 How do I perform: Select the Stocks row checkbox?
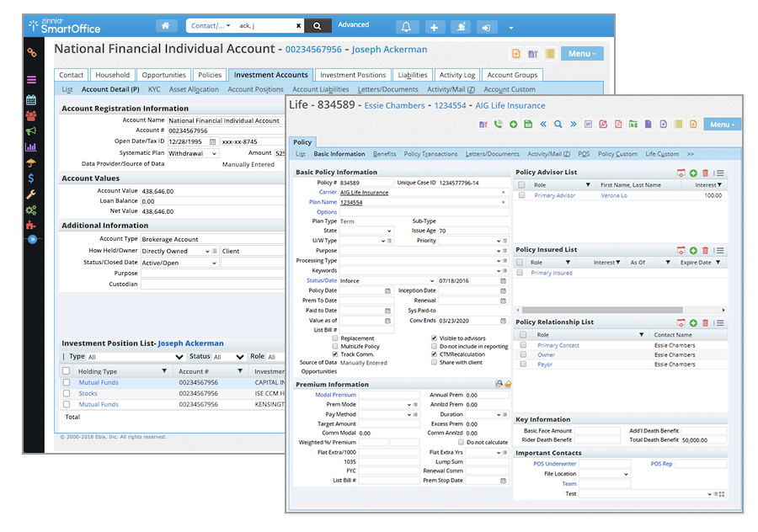click(x=67, y=393)
